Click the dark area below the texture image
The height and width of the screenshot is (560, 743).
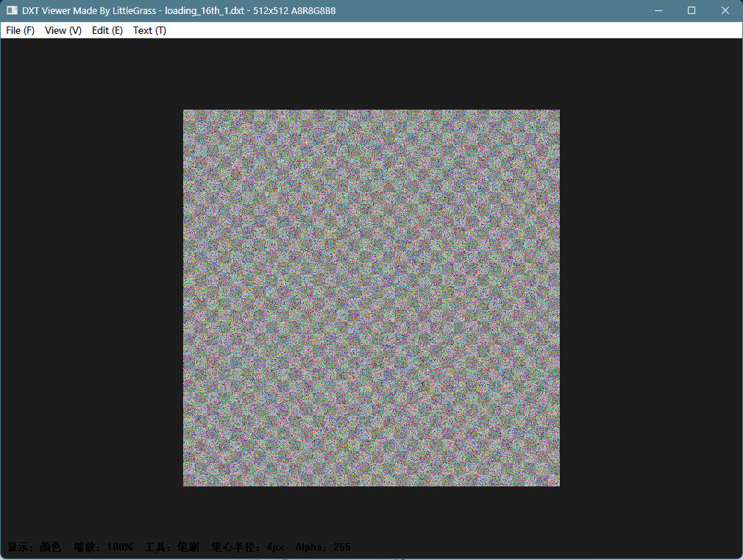coord(371,512)
